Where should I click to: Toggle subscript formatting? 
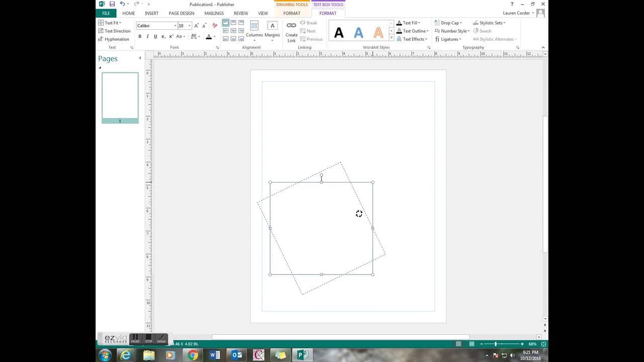tap(163, 37)
